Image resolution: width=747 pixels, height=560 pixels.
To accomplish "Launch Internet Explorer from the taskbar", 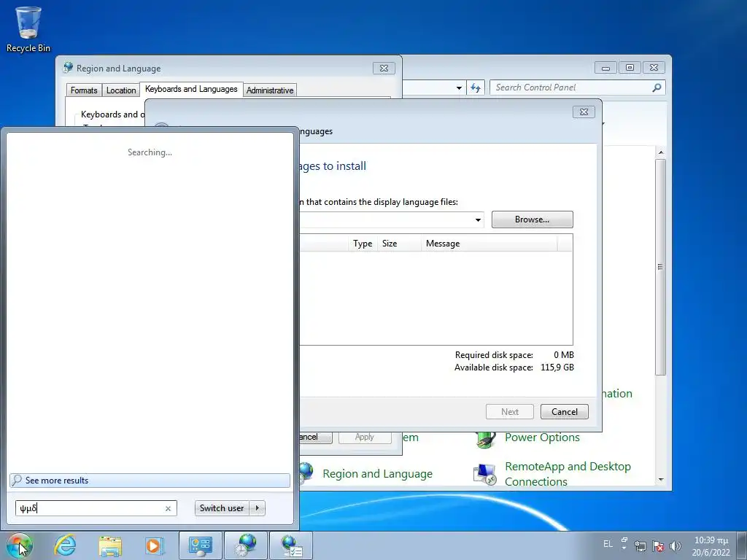I will pos(65,545).
